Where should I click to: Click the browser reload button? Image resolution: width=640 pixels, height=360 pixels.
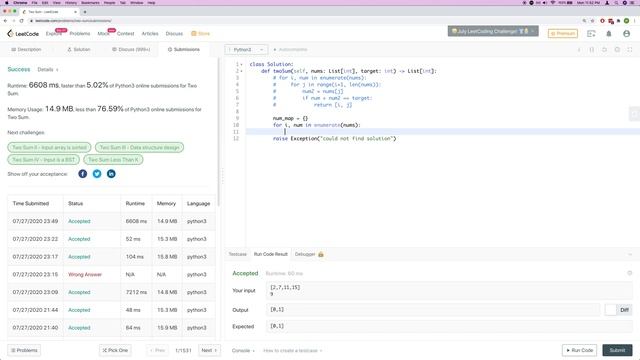point(22,20)
